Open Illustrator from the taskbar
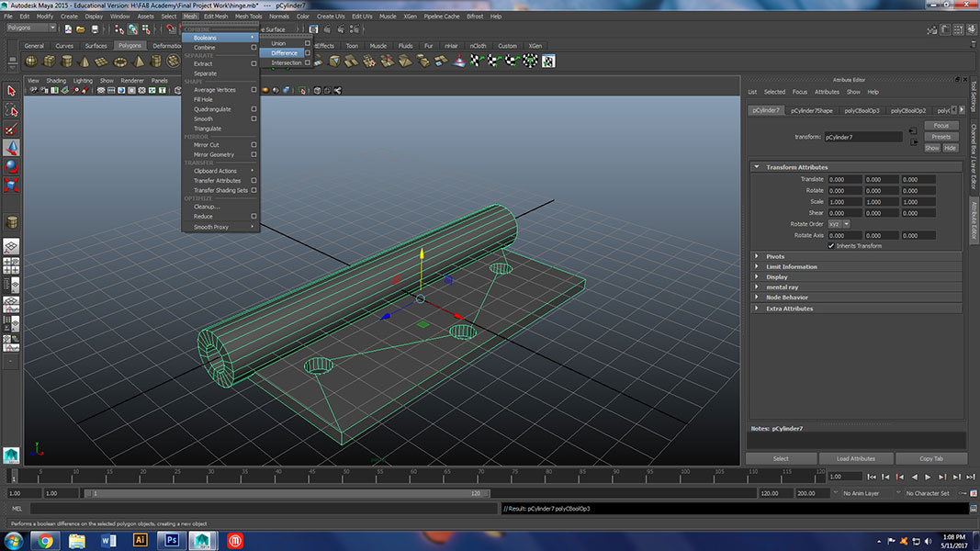The width and height of the screenshot is (980, 551). [140, 540]
